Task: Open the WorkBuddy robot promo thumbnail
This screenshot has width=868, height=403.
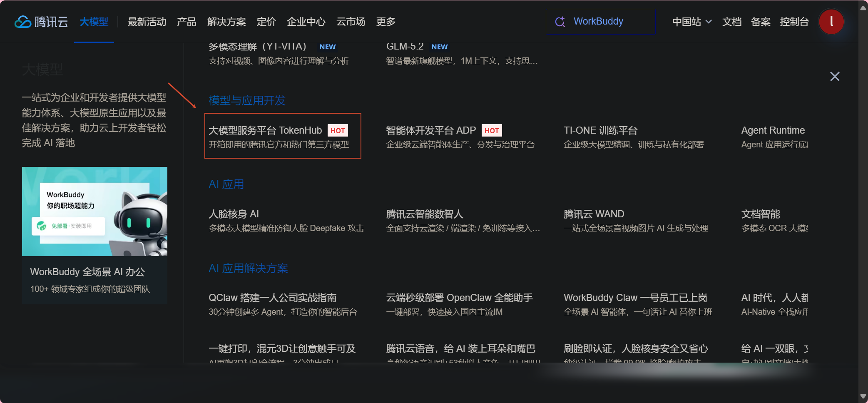Action: click(95, 211)
